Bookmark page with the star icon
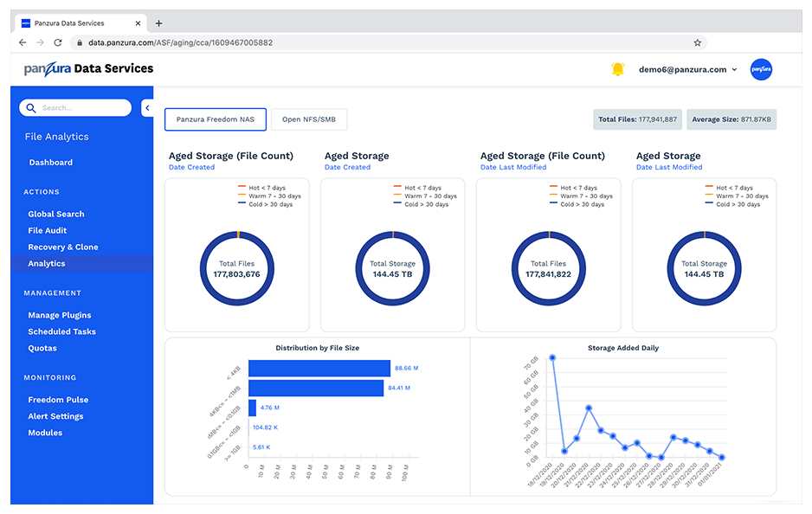The height and width of the screenshot is (514, 812). point(697,42)
